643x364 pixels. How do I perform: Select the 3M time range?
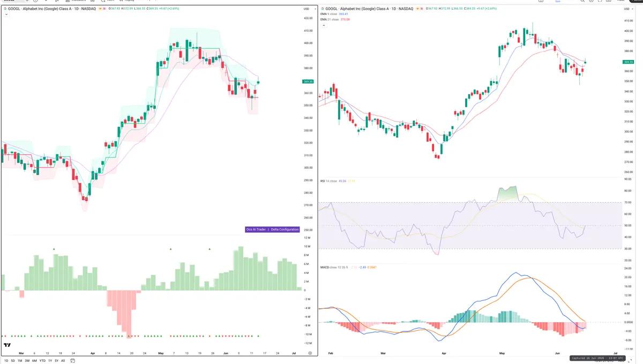pyautogui.click(x=27, y=361)
